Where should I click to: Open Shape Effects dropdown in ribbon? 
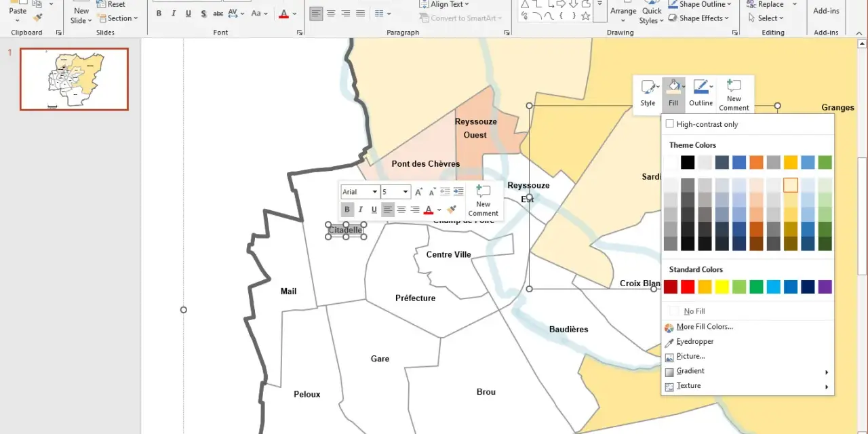point(698,18)
